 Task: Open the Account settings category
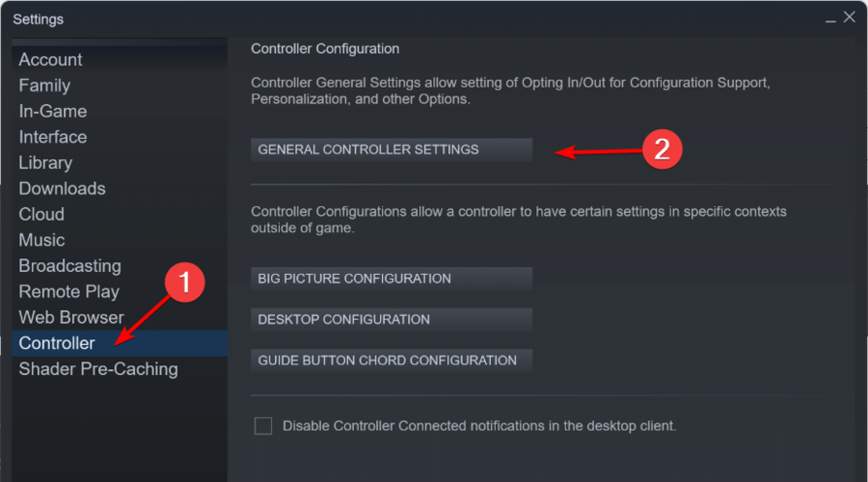click(50, 60)
